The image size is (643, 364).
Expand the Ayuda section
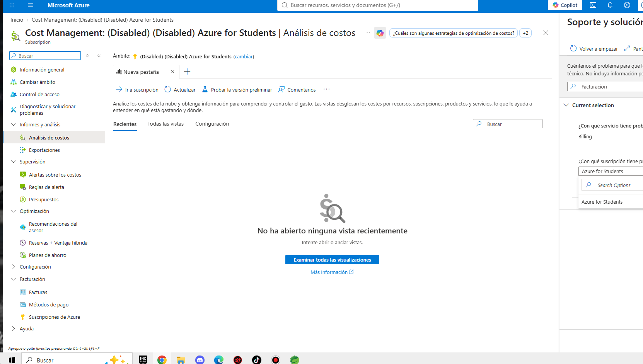pyautogui.click(x=14, y=329)
